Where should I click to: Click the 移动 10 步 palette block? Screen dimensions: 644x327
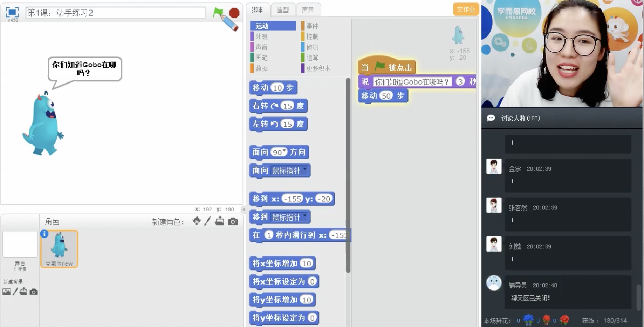pyautogui.click(x=273, y=88)
